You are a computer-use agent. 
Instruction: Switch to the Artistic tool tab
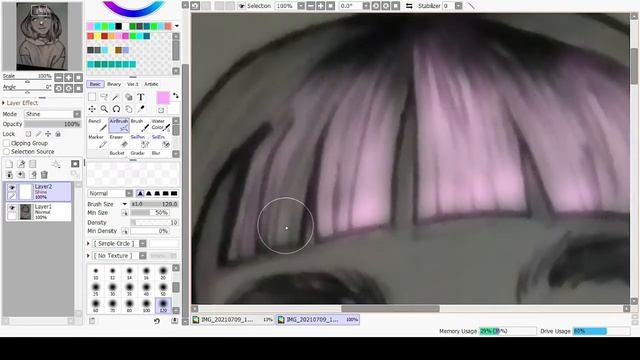pos(151,84)
